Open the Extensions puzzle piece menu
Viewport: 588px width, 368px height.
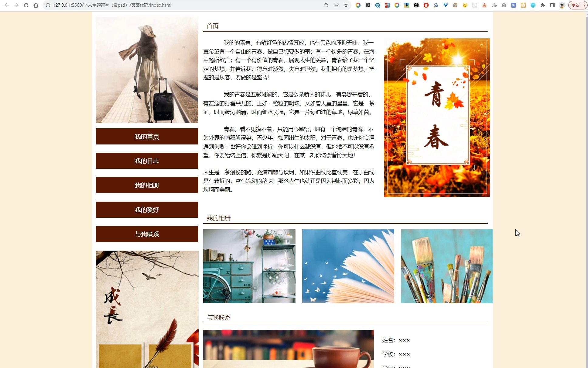pyautogui.click(x=543, y=5)
